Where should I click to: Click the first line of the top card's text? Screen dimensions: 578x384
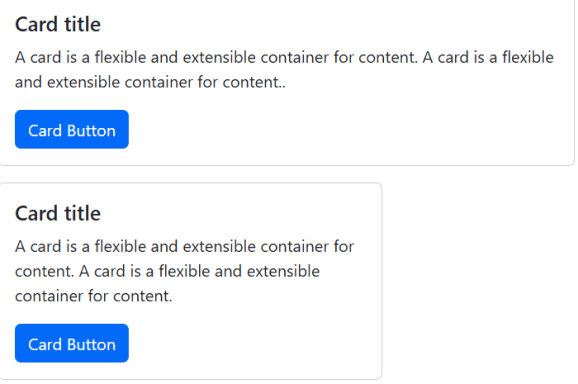[x=284, y=57]
